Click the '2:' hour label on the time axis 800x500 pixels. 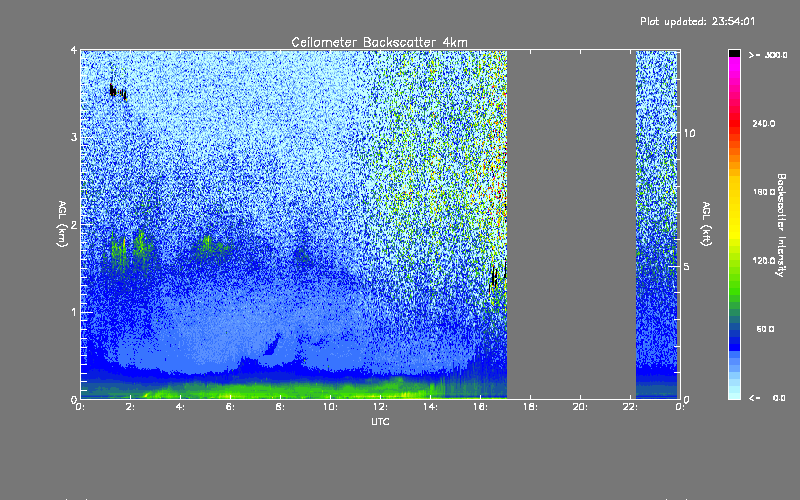pos(131,407)
